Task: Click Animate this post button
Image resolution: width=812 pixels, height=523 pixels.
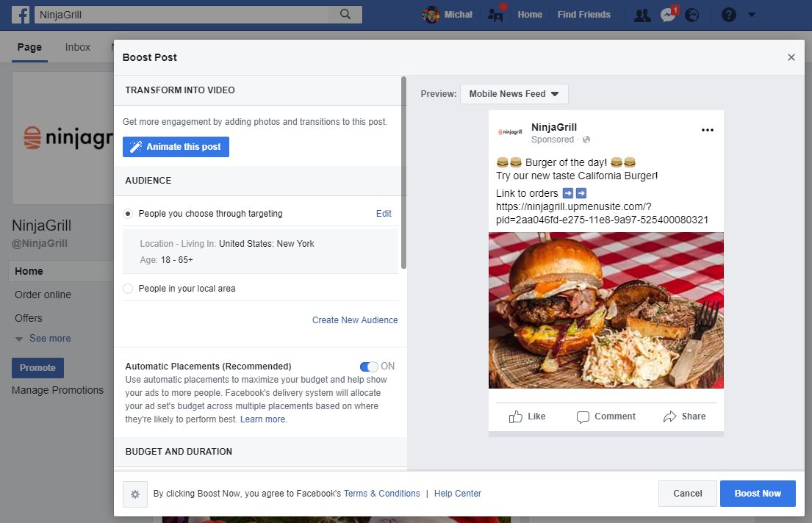Action: click(176, 147)
